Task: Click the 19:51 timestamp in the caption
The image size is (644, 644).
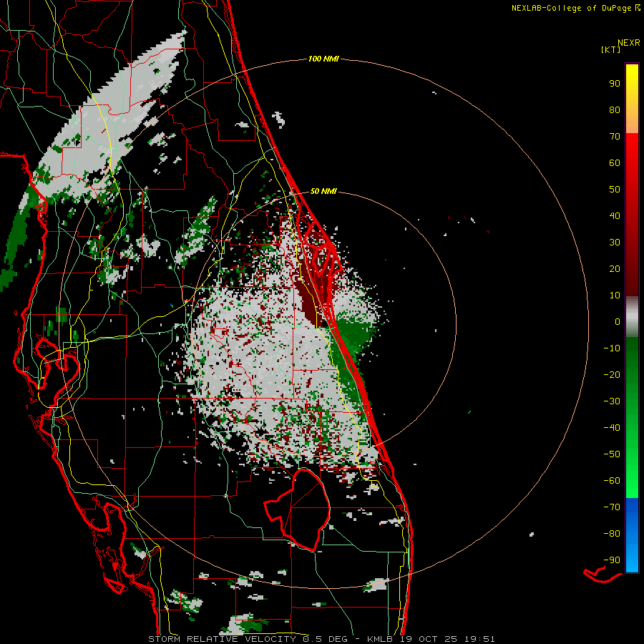Action: coord(479,639)
